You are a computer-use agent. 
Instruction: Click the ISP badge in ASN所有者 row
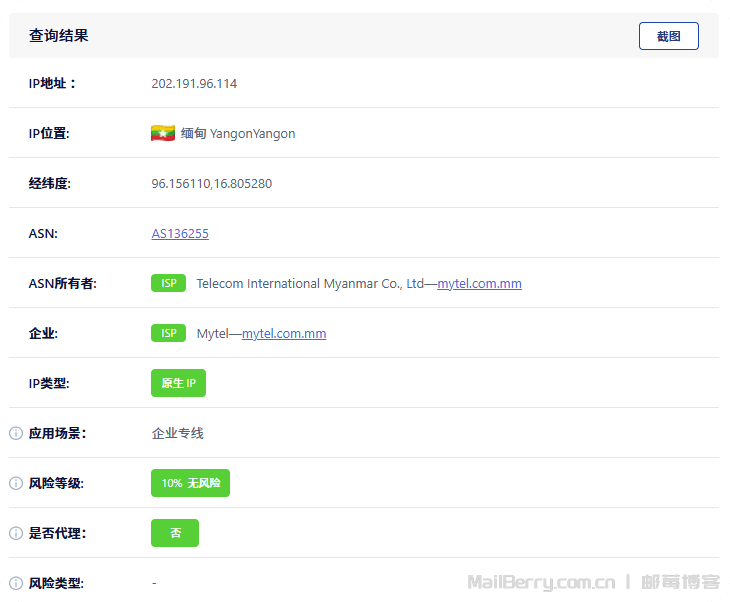pos(168,283)
